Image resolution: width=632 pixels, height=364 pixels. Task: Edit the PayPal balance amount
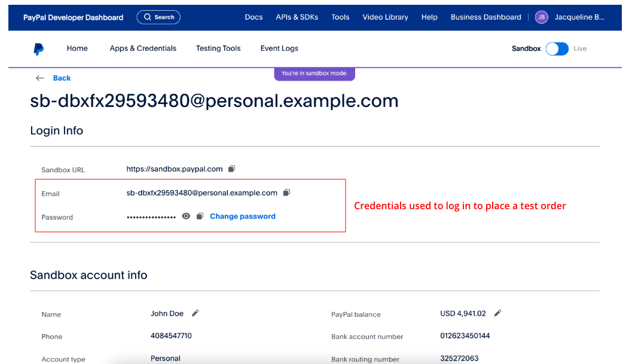(x=497, y=313)
